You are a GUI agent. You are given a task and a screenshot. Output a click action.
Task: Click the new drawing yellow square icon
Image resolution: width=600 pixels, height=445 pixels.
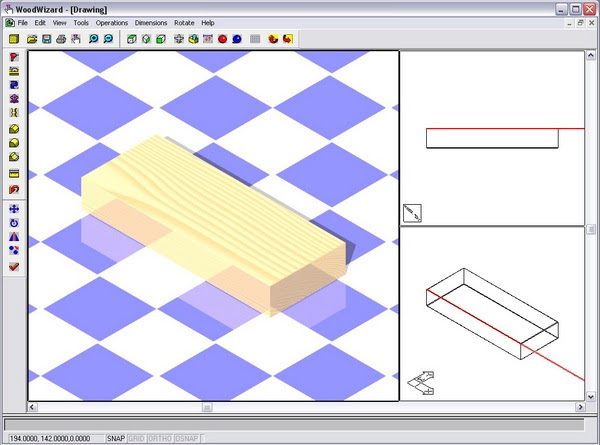[x=14, y=39]
